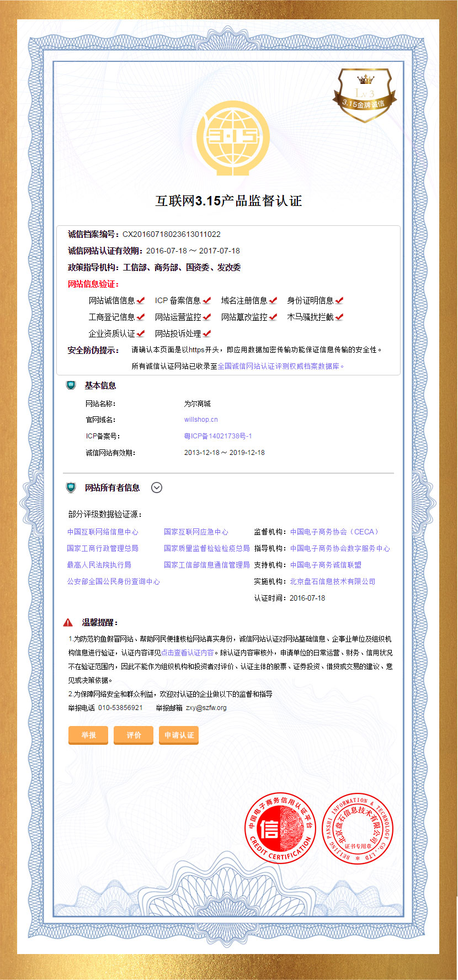The image size is (458, 980).
Task: Click the 网站信息验证 red heading
Action: click(93, 284)
